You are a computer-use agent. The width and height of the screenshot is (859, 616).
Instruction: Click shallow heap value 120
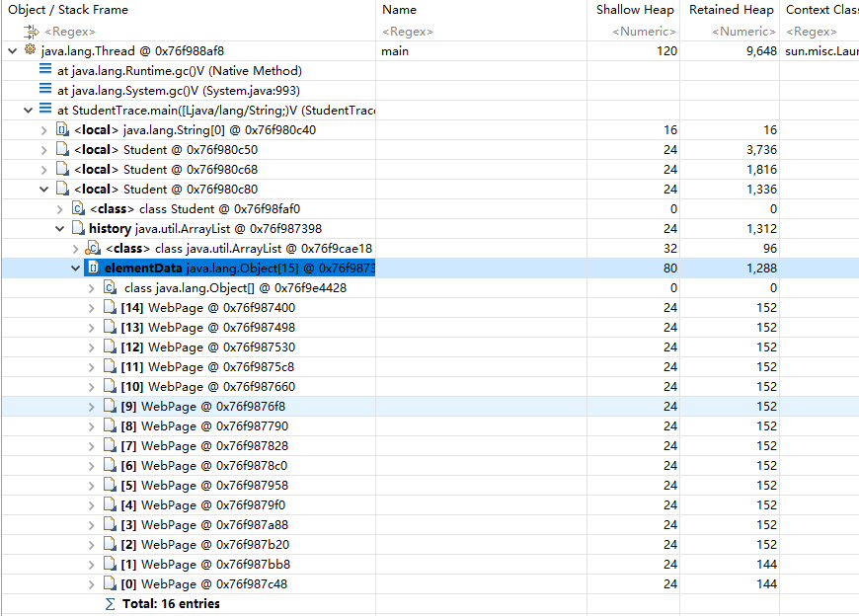[x=666, y=51]
